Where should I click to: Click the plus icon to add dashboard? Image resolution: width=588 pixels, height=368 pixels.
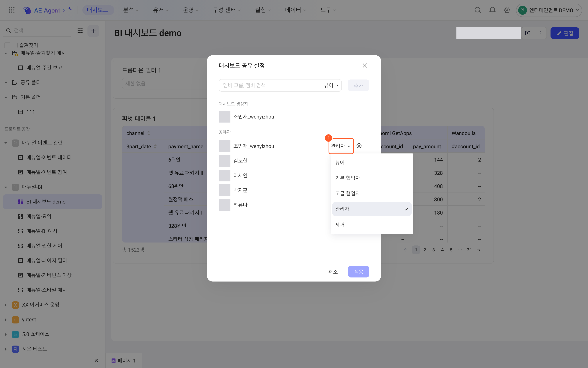93,31
